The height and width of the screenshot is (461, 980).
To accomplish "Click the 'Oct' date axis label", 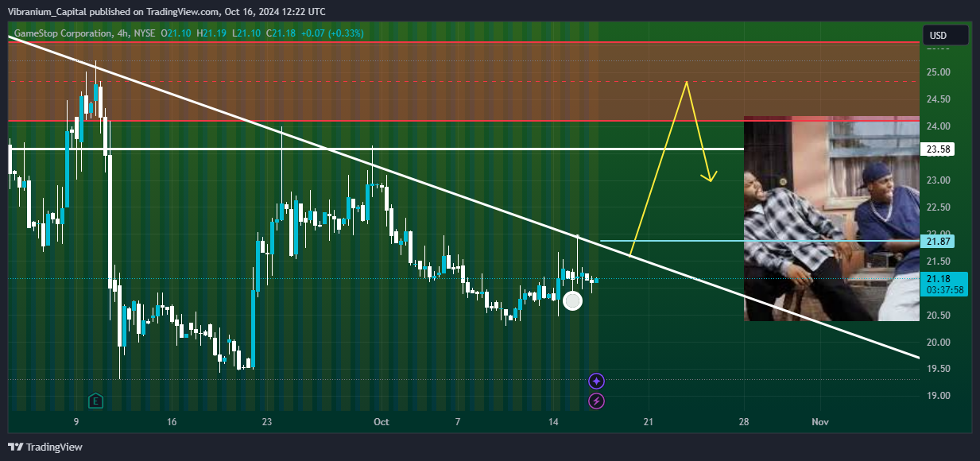I will click(382, 422).
